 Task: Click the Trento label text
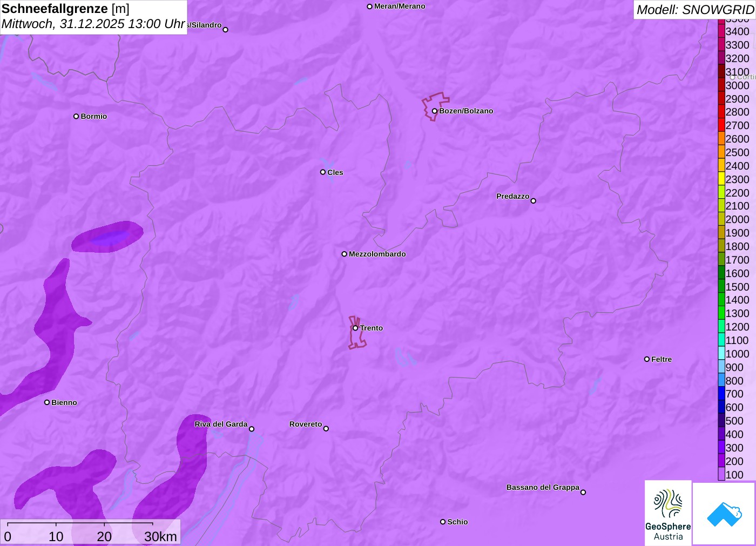372,328
